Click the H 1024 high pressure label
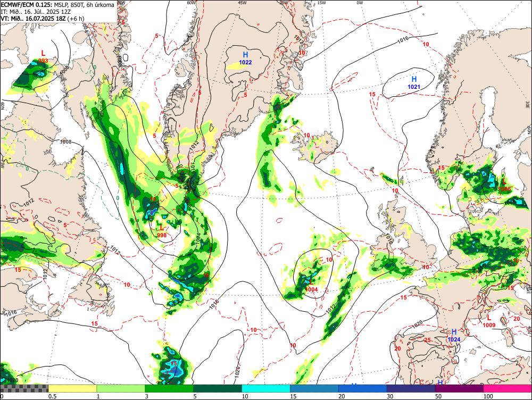532x400 pixels. point(454,335)
